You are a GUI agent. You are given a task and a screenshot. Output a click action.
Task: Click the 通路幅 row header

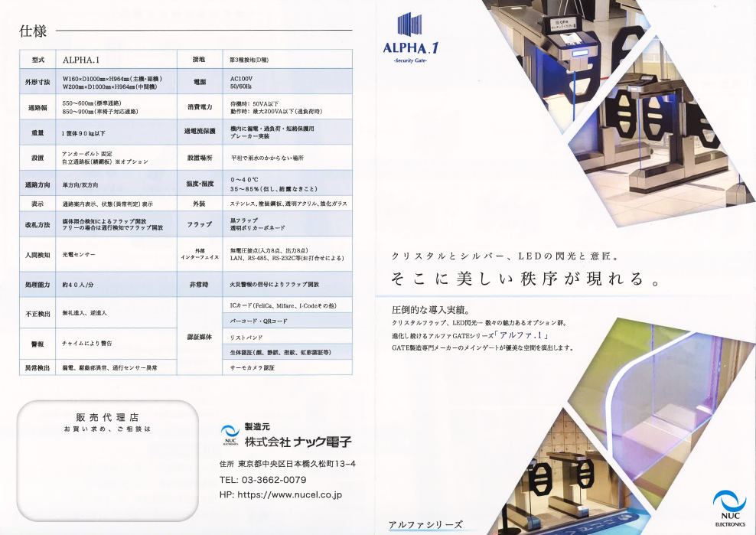(x=37, y=108)
